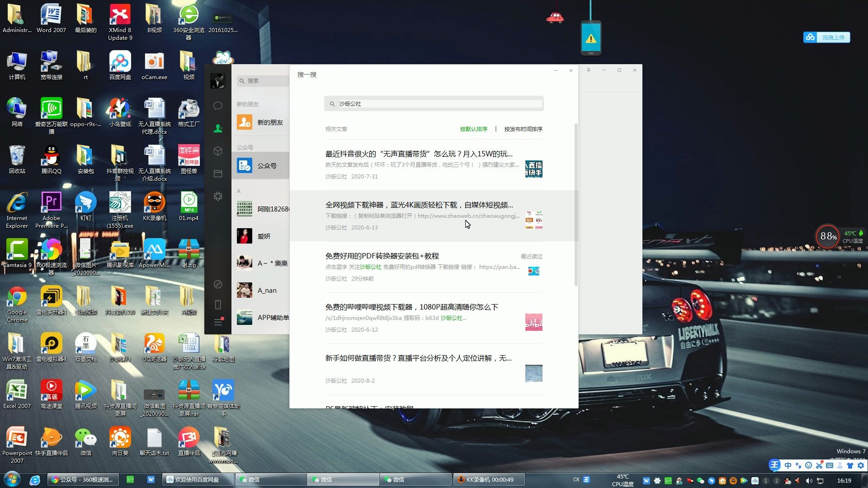The width and height of the screenshot is (868, 488).
Task: Click Internet Explorer icon in taskbar
Action: tap(35, 480)
